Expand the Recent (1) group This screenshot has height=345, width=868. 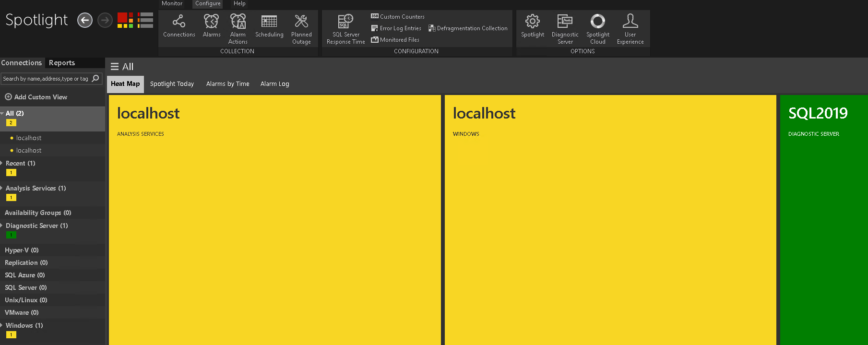click(x=2, y=163)
